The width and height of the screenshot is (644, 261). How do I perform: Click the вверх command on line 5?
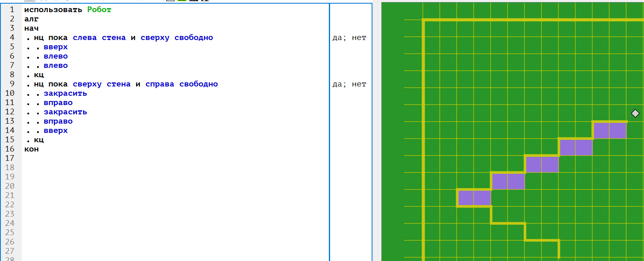56,47
